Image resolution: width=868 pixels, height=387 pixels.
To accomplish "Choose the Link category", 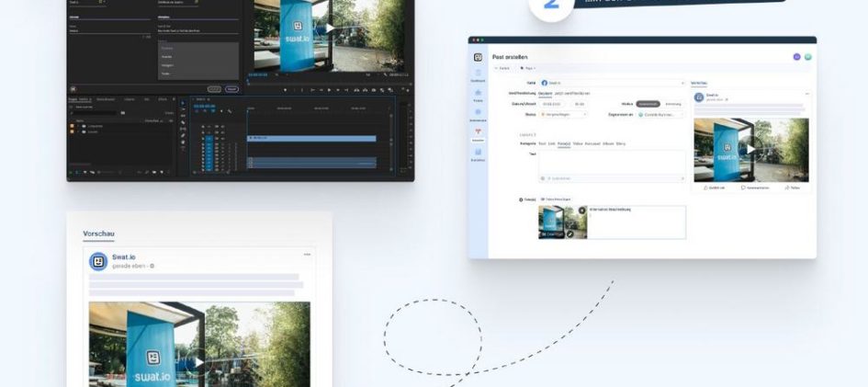I will click(551, 143).
